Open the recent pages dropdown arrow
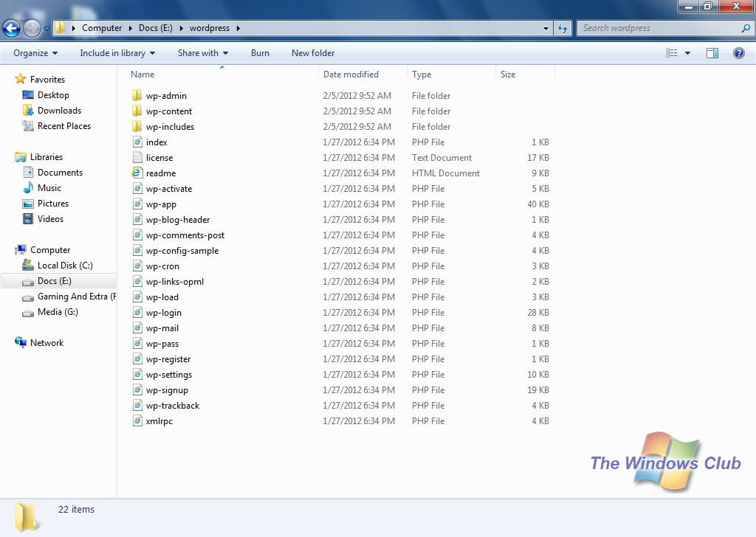Viewport: 756px width, 537px height. [47, 29]
